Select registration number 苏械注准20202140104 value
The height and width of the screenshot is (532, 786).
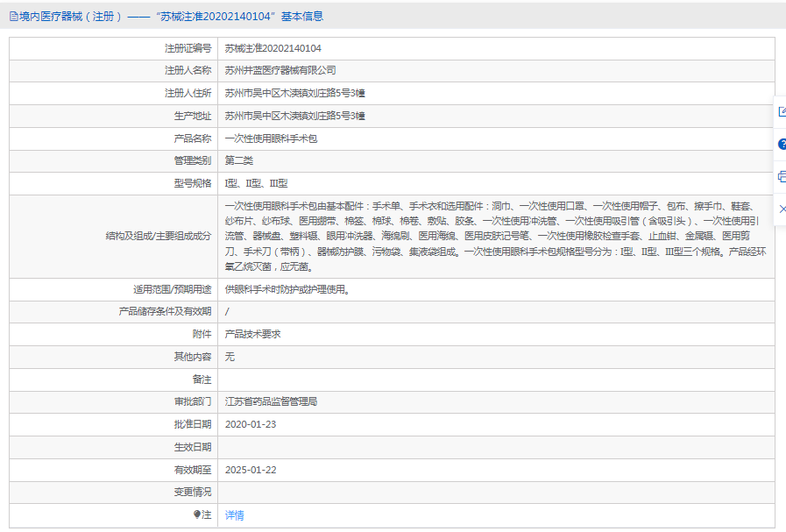273,48
